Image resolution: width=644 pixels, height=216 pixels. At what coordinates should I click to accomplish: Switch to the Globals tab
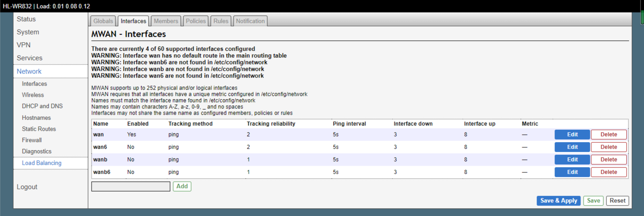coord(103,21)
